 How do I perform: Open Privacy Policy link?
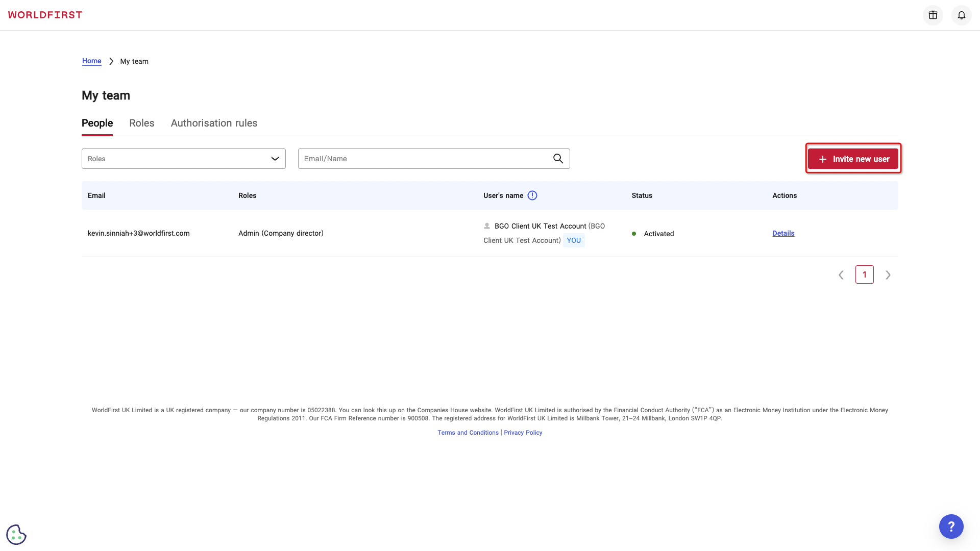(x=523, y=433)
